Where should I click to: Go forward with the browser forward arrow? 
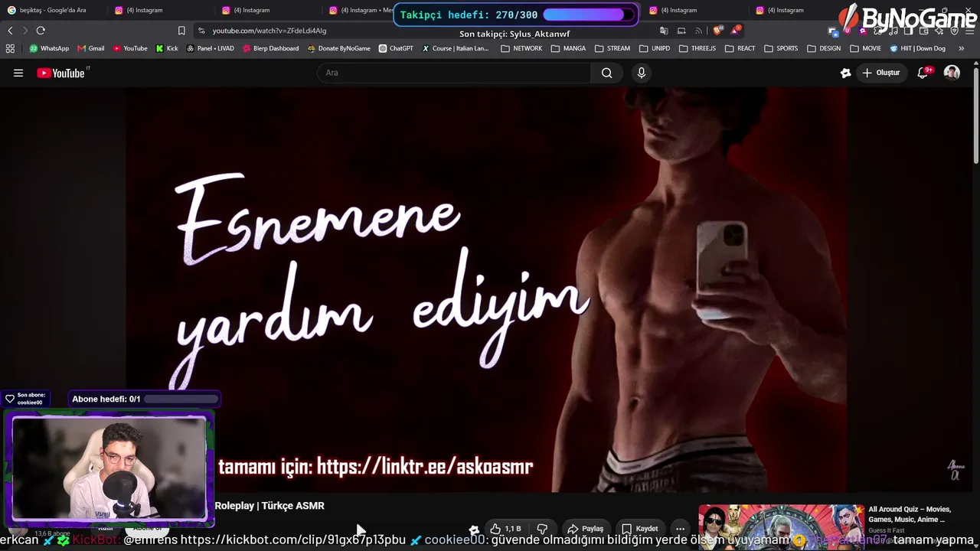(25, 31)
